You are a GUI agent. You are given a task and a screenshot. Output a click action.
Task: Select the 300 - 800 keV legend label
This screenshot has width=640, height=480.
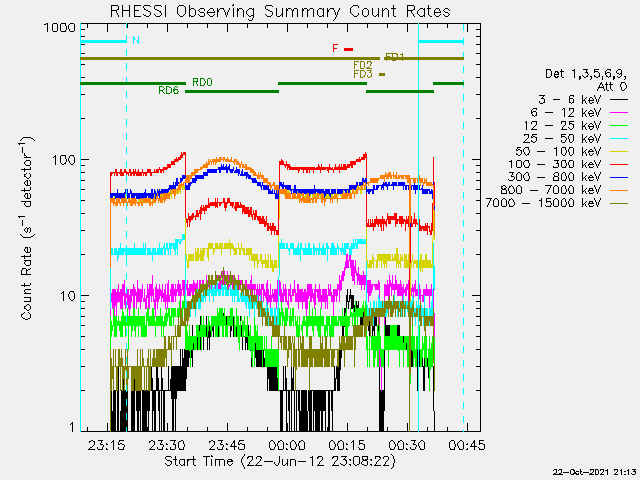555,177
